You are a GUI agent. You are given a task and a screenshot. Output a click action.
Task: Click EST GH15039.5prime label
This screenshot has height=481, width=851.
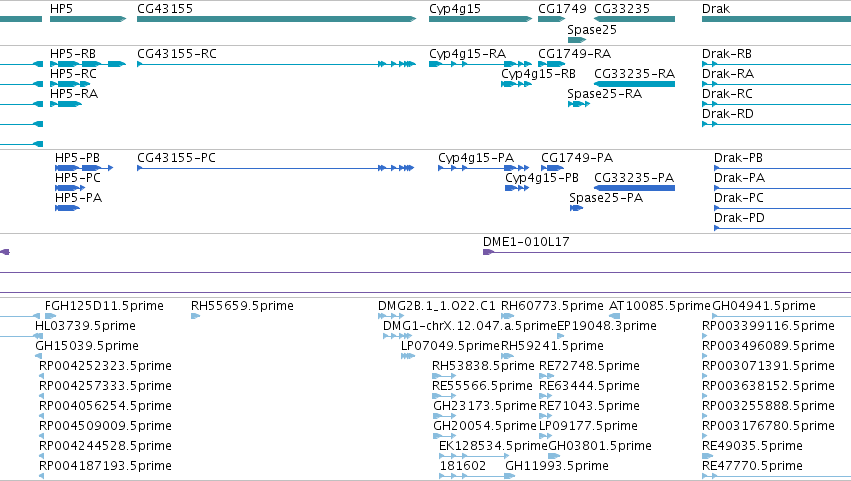[x=87, y=346]
